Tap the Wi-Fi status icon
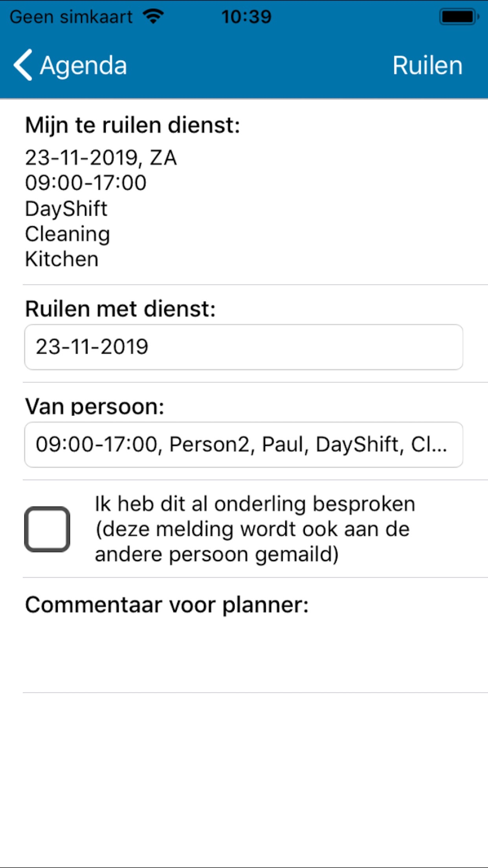 pos(153,17)
